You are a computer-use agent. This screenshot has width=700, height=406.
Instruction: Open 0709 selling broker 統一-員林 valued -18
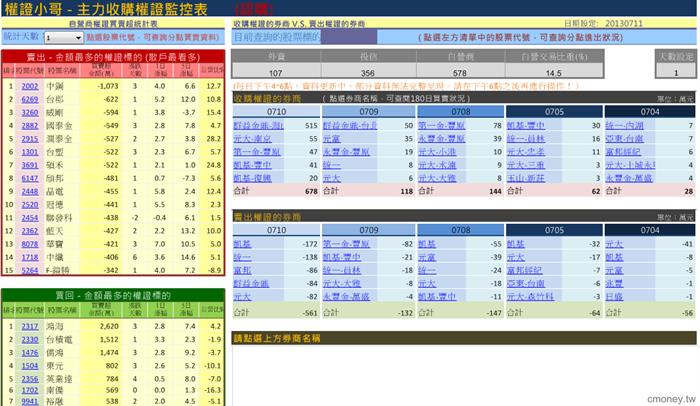click(x=342, y=270)
